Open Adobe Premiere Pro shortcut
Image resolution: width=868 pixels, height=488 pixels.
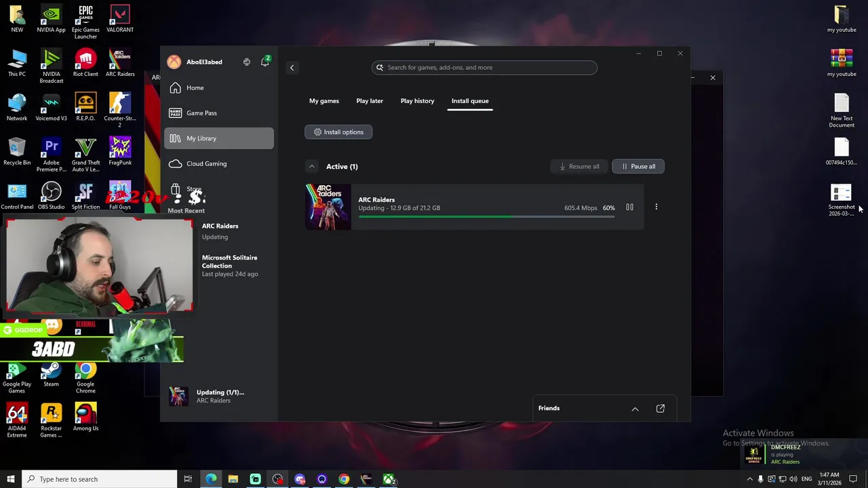(52, 155)
